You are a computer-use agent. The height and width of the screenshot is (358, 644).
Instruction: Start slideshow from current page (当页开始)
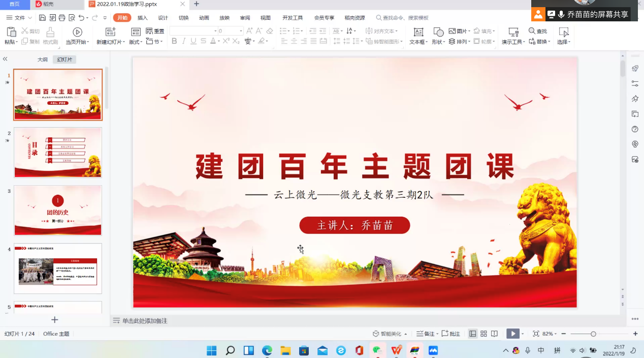click(x=77, y=33)
